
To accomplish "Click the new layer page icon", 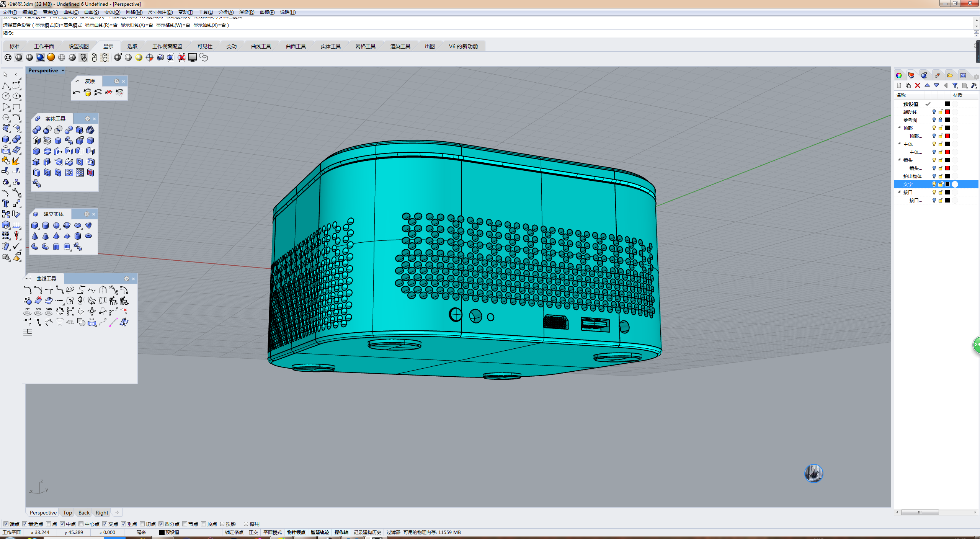I will pos(899,85).
